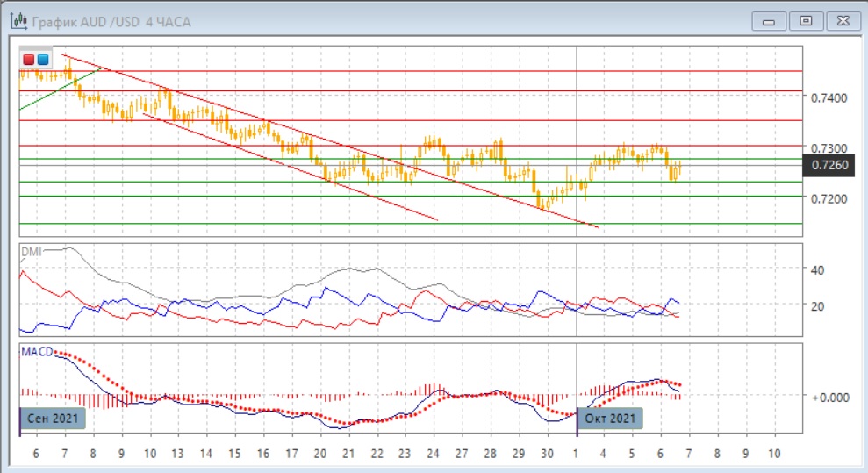Click the MACD +0.000 zero level label
The image size is (868, 473).
pyautogui.click(x=829, y=397)
